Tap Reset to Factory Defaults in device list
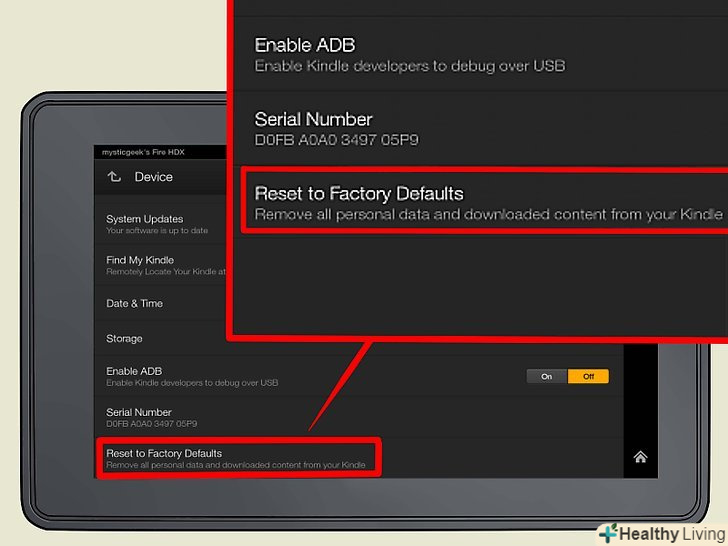 [x=239, y=458]
